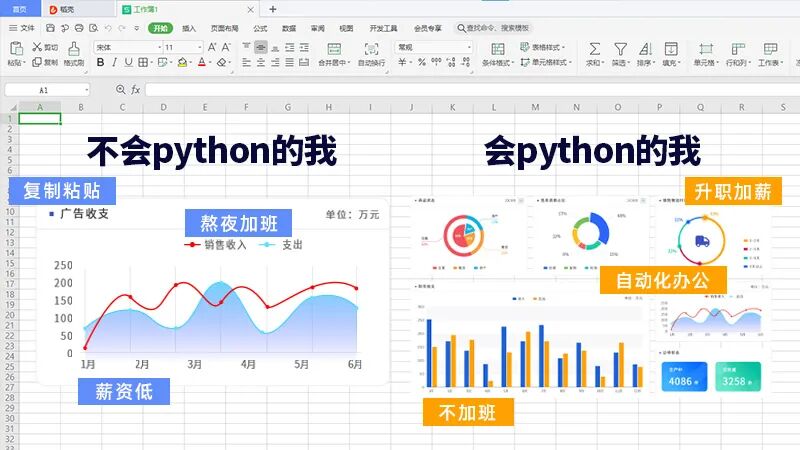This screenshot has width=800, height=450.
Task: Click the Merge and Center icon
Action: click(334, 49)
